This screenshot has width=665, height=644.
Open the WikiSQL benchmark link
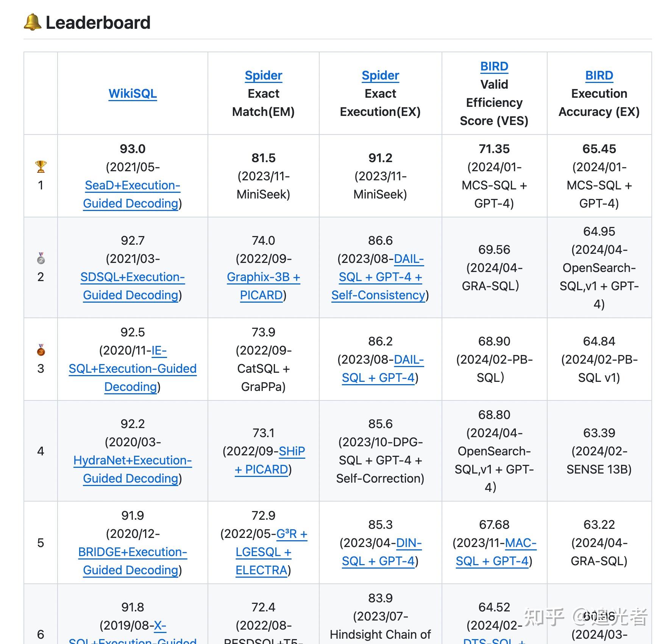(x=133, y=94)
